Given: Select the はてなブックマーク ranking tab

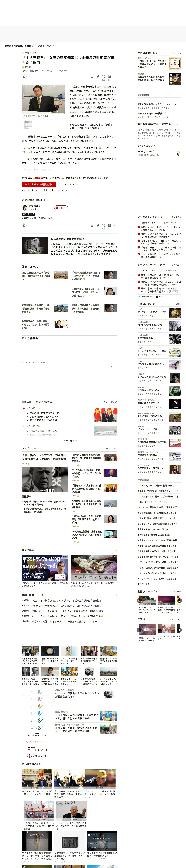Looking at the screenshot, I should pos(170,271).
